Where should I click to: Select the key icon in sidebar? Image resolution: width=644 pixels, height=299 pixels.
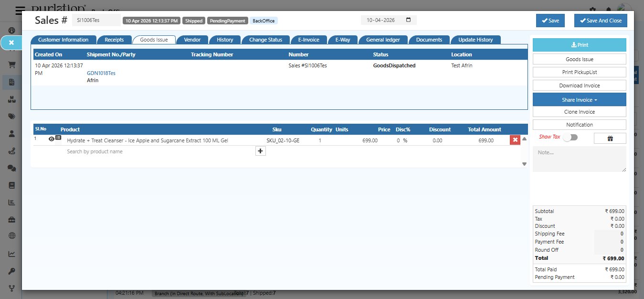coord(11,270)
